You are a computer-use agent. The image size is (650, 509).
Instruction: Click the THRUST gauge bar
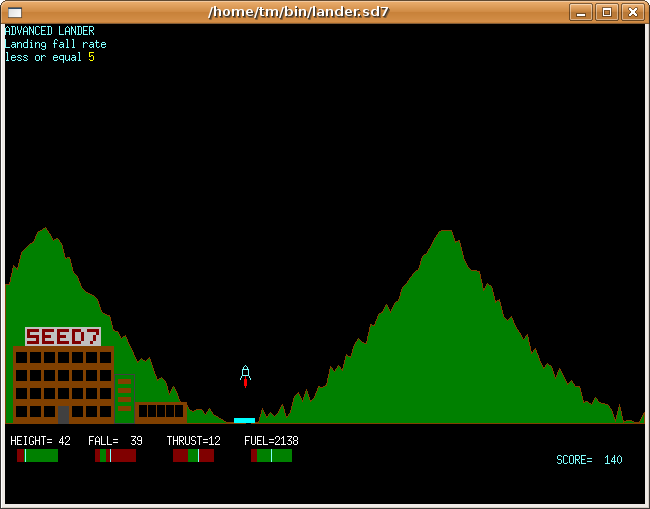pos(193,456)
